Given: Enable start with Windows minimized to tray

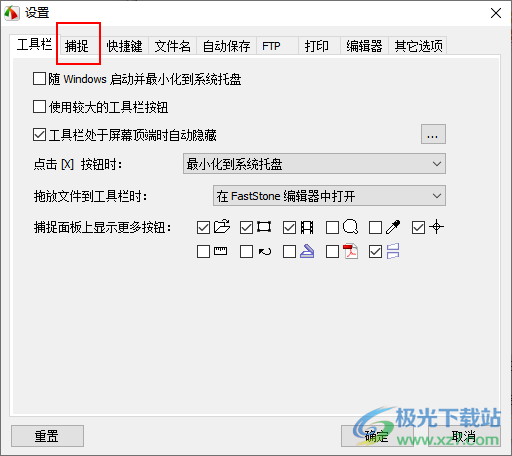Looking at the screenshot, I should point(39,79).
